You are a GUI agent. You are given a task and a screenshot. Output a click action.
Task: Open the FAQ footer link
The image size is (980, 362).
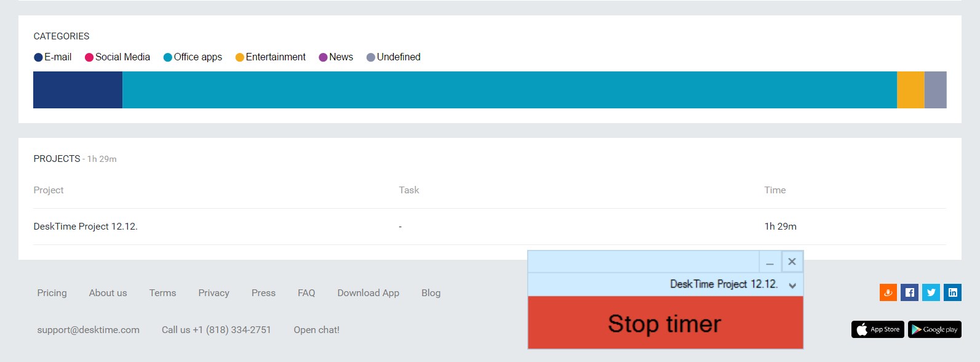click(x=306, y=293)
